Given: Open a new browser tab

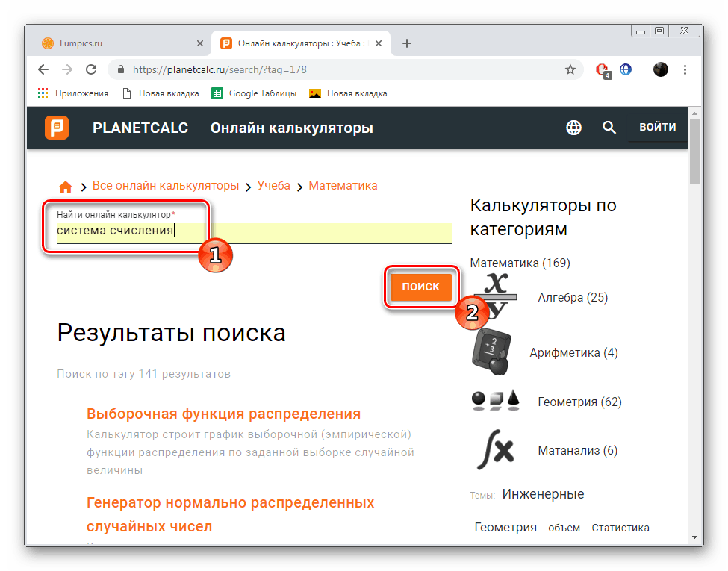Looking at the screenshot, I should coord(407,43).
